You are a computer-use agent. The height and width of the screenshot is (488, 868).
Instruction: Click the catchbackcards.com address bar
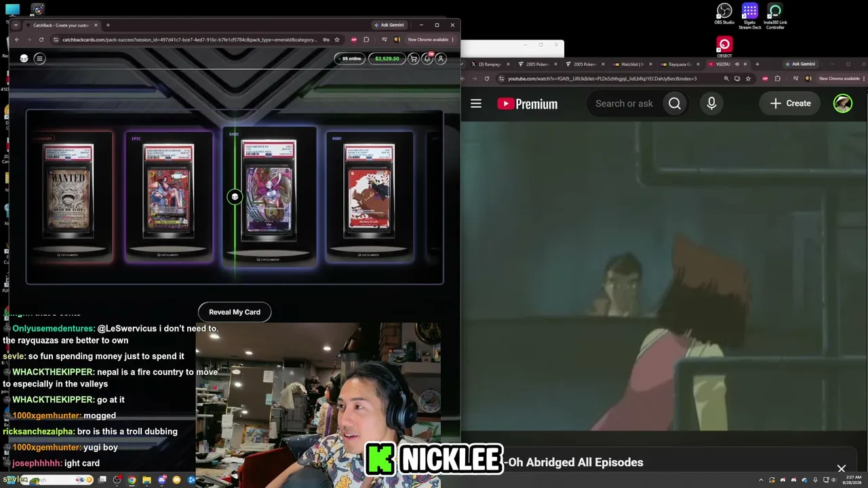190,39
